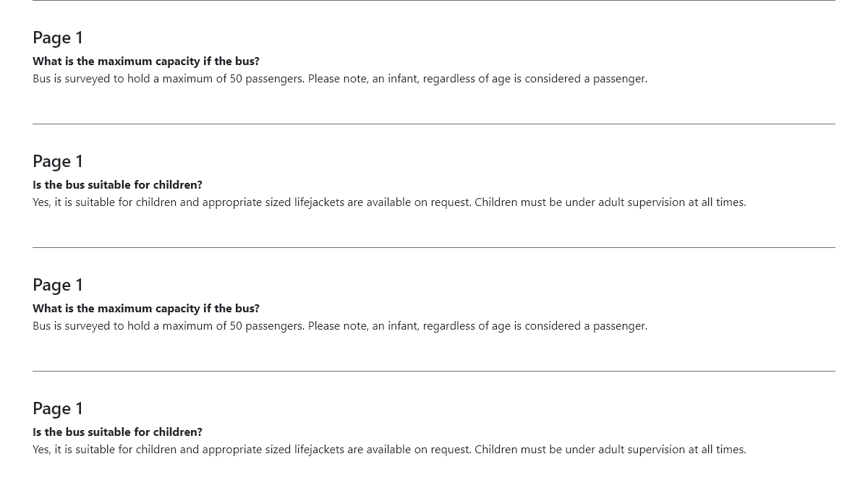Screen dimensions: 868x493
Task: Select the second "maximum capacity" question
Action: [146, 309]
